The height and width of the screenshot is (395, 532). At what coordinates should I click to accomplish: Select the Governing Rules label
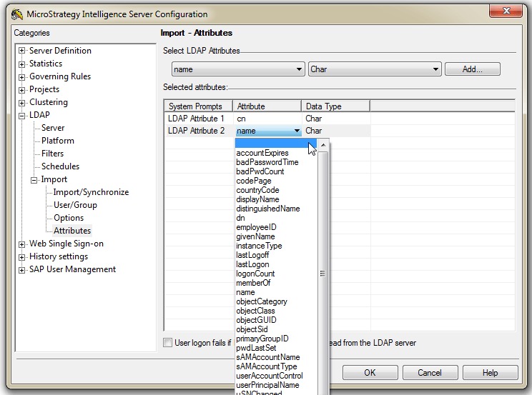[60, 76]
